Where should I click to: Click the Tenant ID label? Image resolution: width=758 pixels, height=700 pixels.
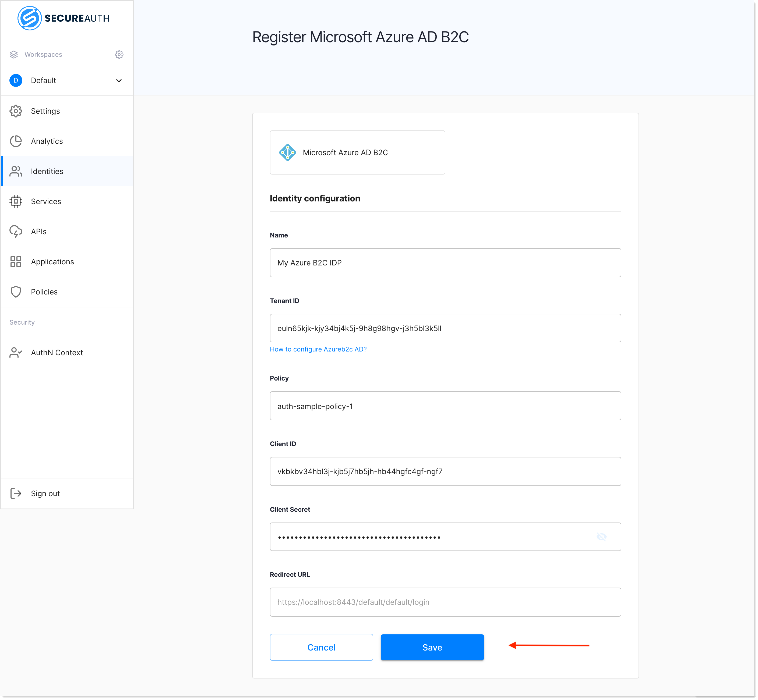(285, 301)
